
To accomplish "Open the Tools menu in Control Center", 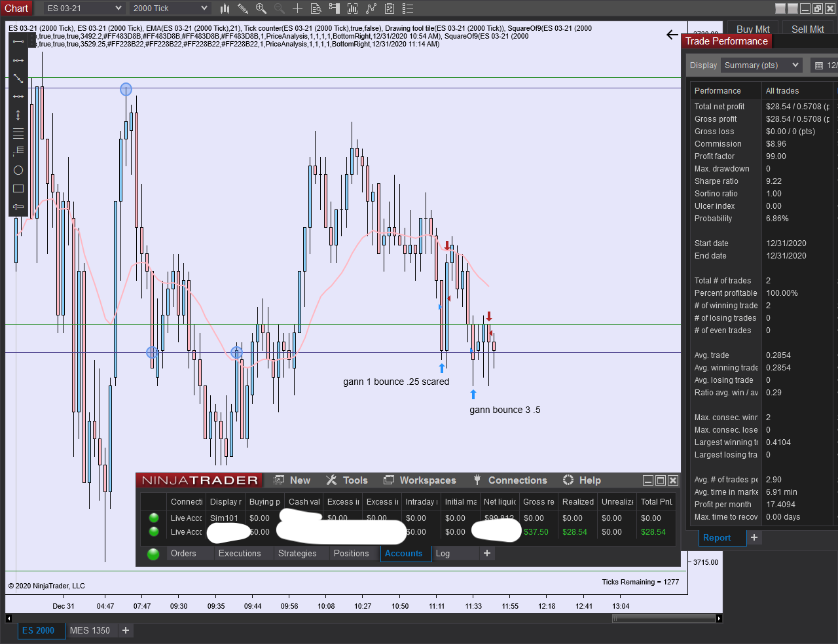I will pos(347,480).
